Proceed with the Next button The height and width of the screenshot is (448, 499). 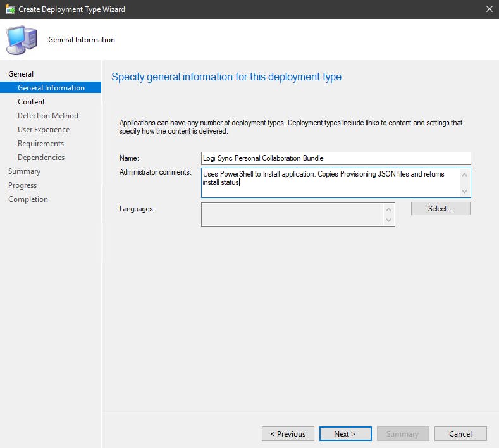click(x=345, y=433)
